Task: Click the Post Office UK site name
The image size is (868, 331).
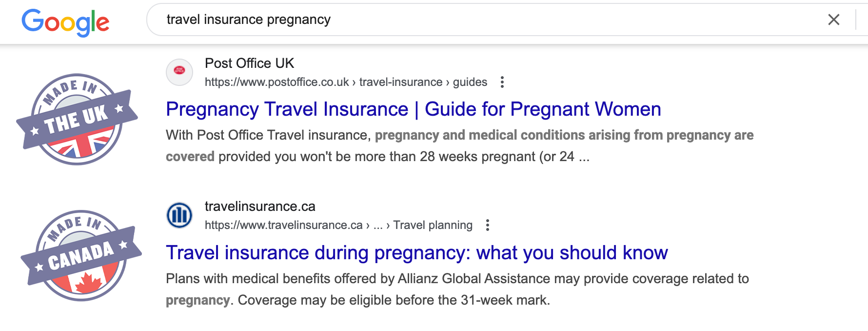Action: (249, 63)
